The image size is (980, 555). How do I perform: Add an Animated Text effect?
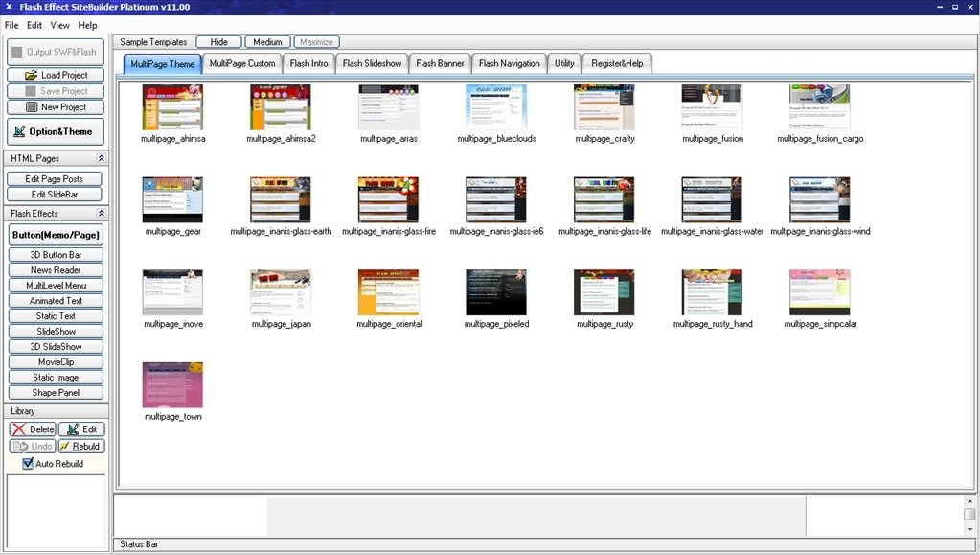coord(56,301)
